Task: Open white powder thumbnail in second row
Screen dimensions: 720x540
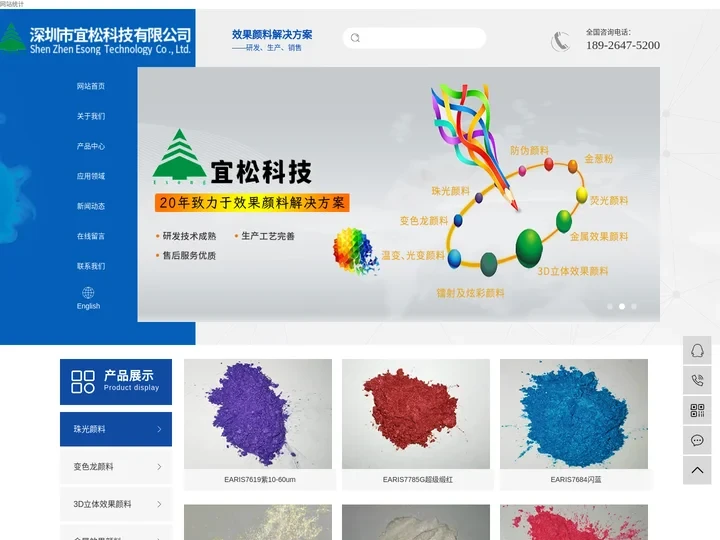Action: pos(416,523)
